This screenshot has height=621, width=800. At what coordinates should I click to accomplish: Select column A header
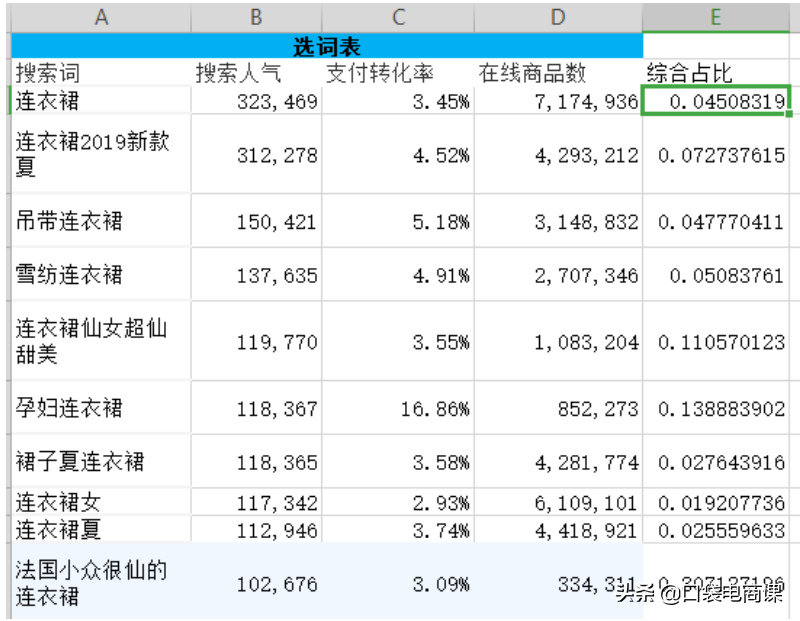pyautogui.click(x=100, y=17)
